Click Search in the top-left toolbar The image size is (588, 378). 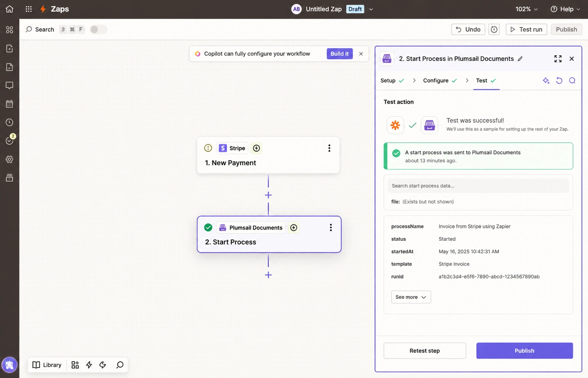click(40, 29)
